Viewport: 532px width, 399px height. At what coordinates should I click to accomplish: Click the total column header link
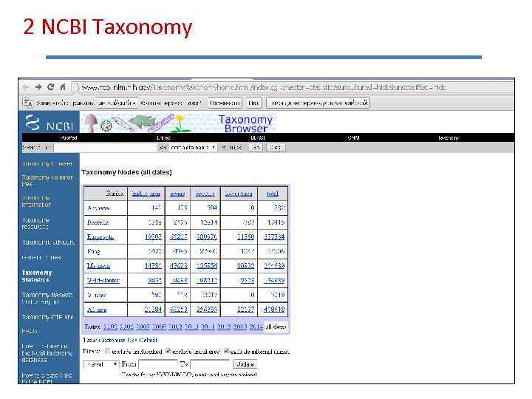click(273, 194)
